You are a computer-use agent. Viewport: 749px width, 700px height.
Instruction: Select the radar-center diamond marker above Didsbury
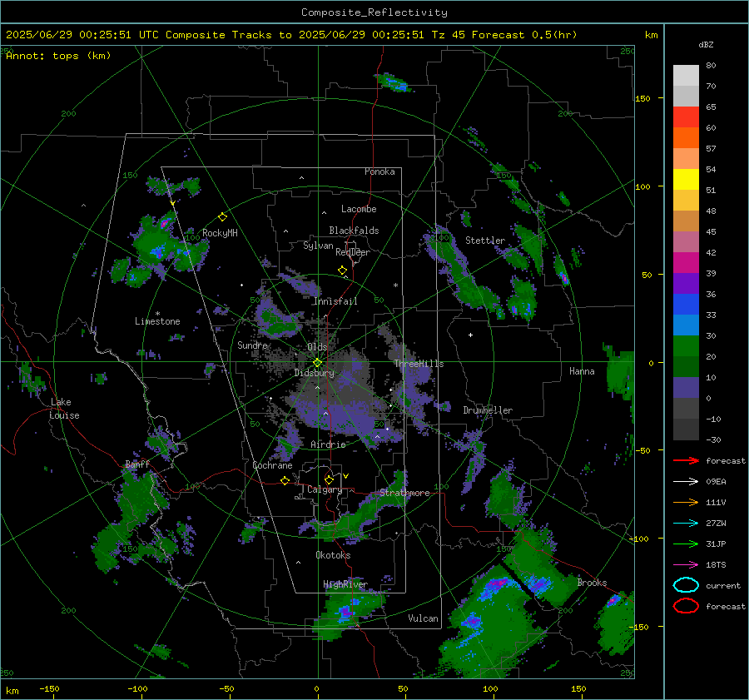pyautogui.click(x=317, y=363)
